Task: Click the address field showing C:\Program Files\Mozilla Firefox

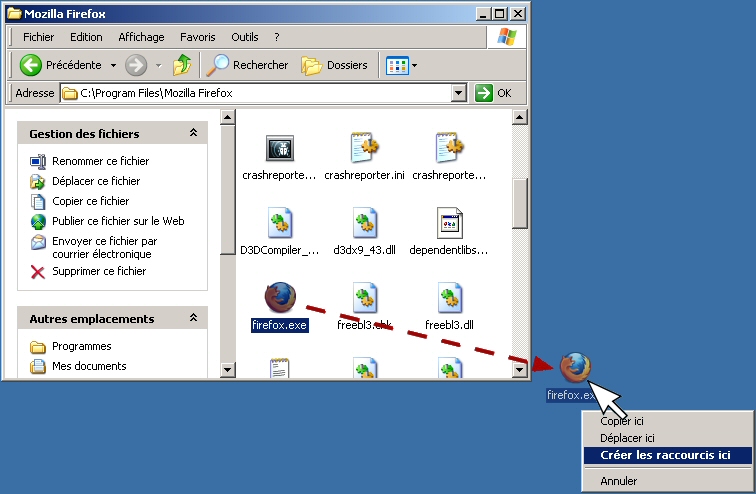Action: pyautogui.click(x=256, y=93)
